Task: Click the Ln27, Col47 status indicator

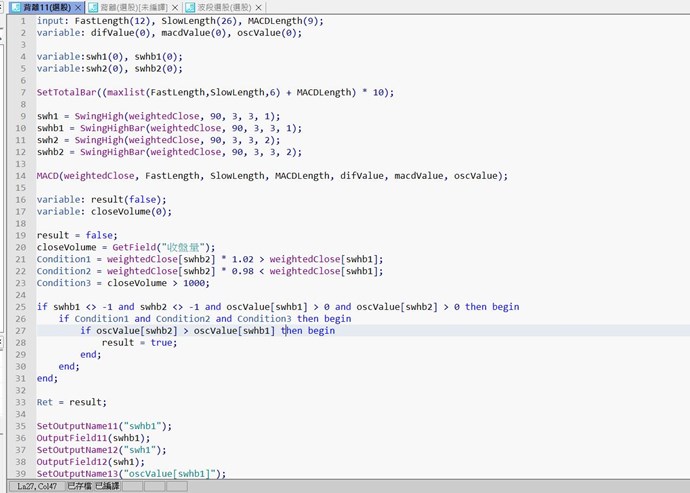Action: [x=35, y=486]
